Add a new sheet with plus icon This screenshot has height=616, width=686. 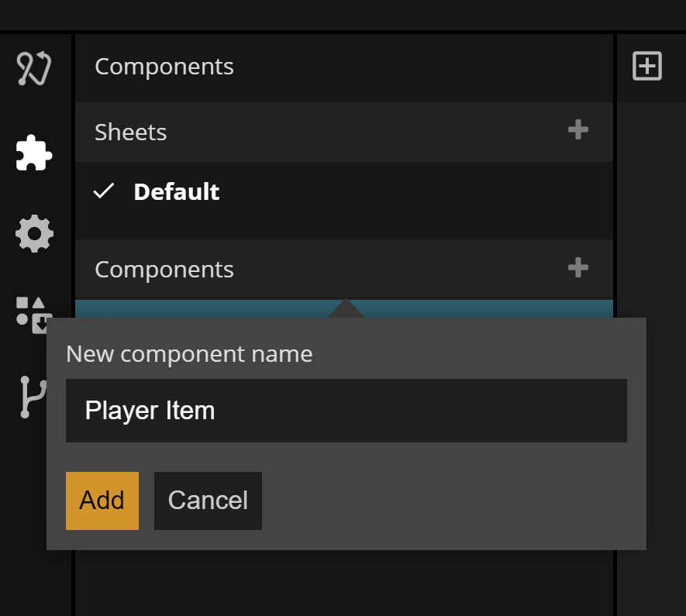[x=577, y=131]
